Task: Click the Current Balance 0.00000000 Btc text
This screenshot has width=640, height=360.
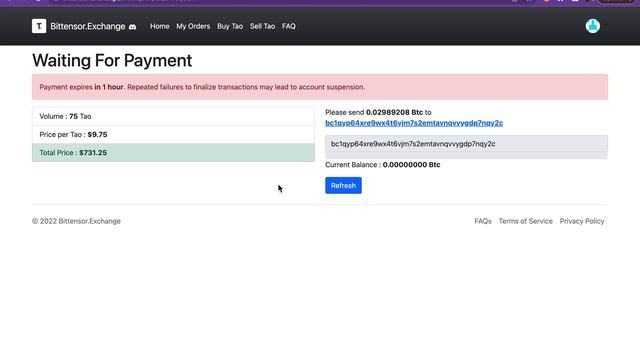Action: (x=382, y=165)
